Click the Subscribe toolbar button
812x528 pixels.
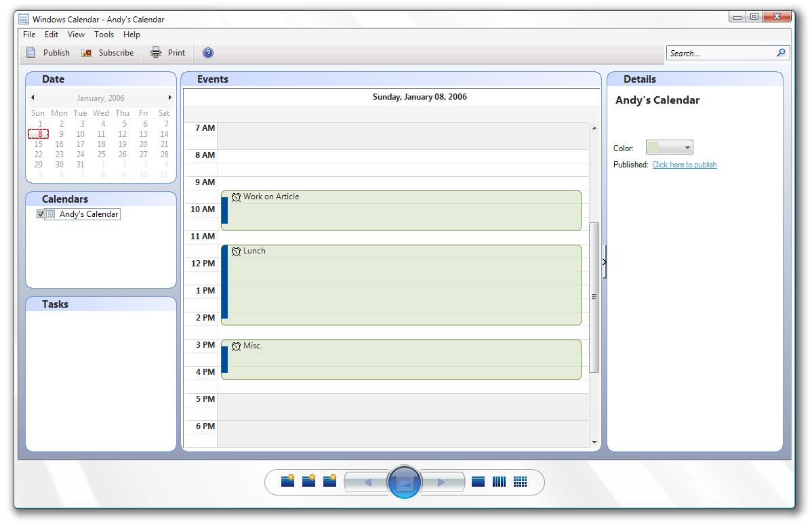pyautogui.click(x=108, y=53)
